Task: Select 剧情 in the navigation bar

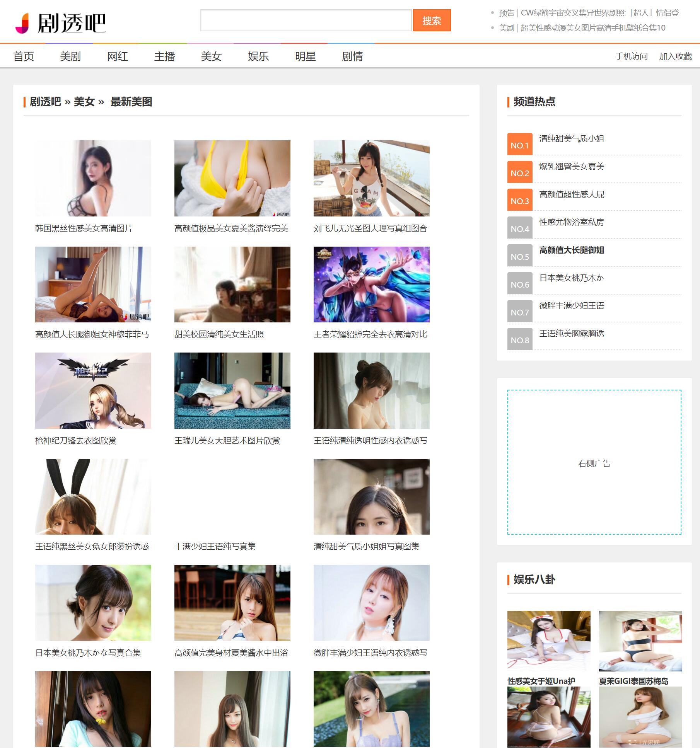Action: [x=352, y=56]
